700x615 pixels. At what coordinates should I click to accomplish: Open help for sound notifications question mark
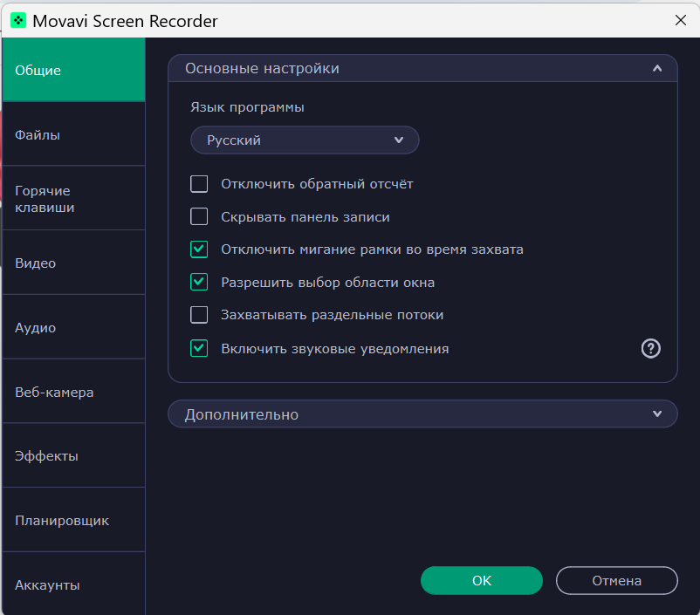[x=650, y=349]
